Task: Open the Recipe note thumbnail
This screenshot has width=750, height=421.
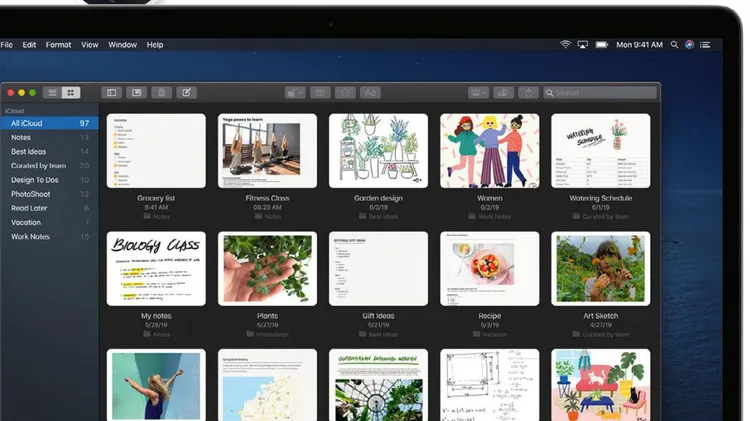Action: coord(490,269)
